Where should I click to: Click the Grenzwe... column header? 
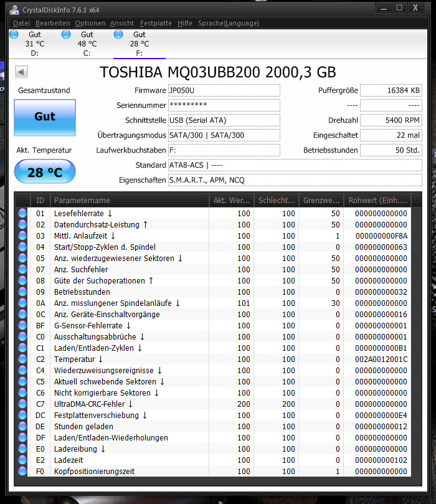(x=321, y=200)
